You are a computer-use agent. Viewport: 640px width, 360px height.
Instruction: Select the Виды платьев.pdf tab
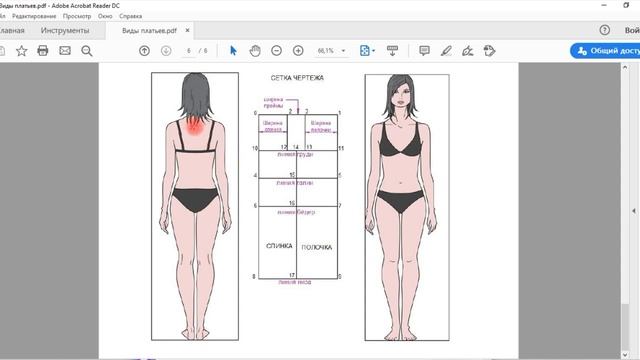coord(149,31)
